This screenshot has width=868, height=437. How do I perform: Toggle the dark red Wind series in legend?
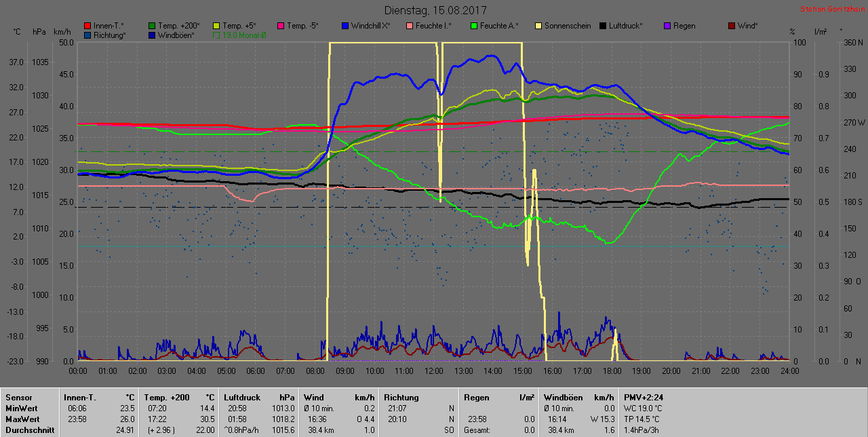[x=732, y=26]
